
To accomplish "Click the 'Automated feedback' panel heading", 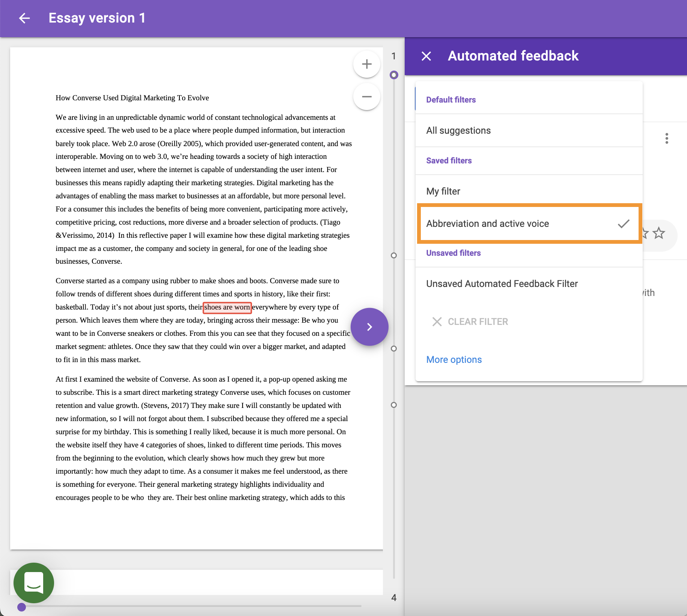I will 513,56.
